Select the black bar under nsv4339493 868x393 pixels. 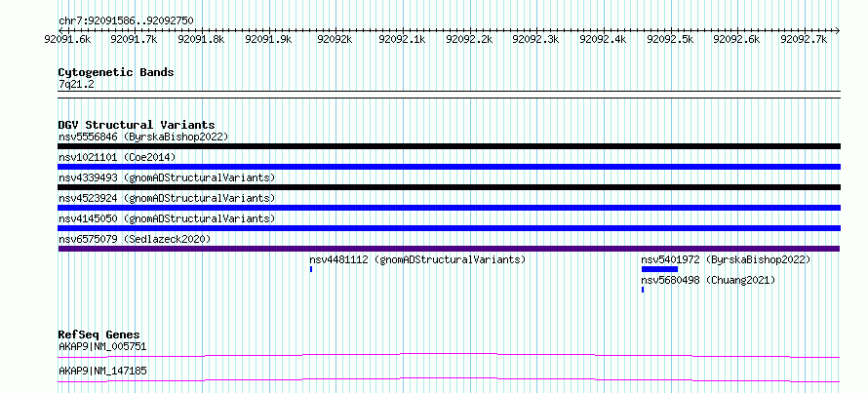tap(450, 187)
